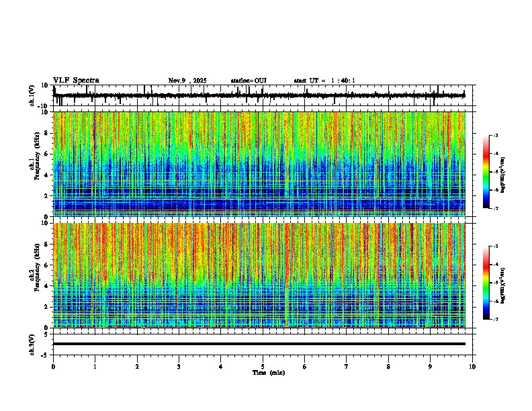The image size is (532, 411).
Task: Click inside the ch.2 spectrogram plot
Action: click(259, 275)
